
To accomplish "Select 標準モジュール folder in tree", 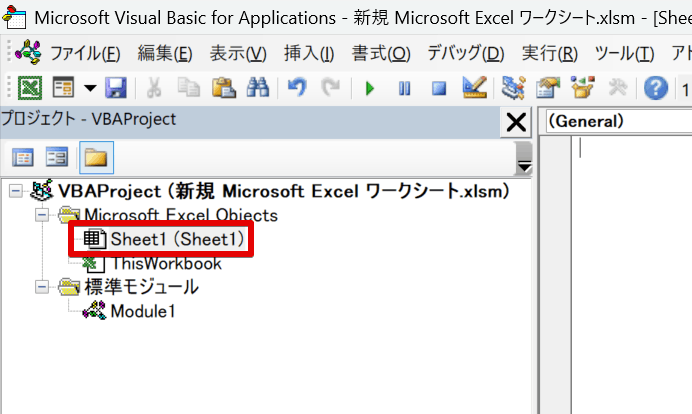I will coord(142,287).
